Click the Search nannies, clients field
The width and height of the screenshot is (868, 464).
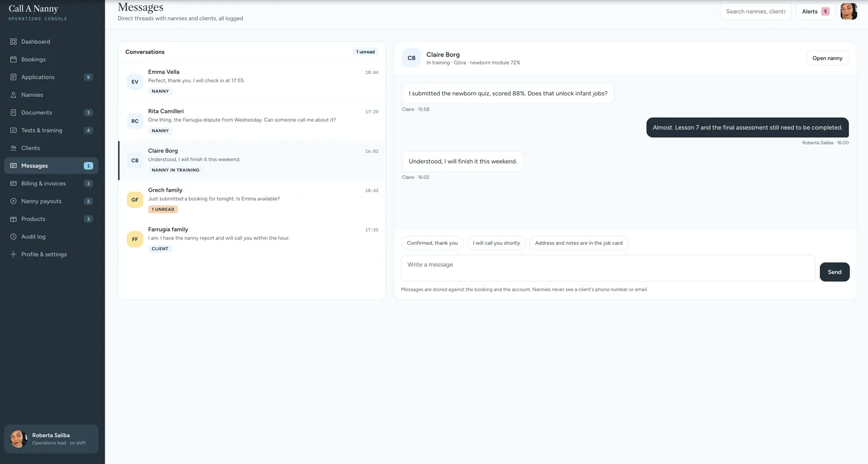(x=756, y=11)
